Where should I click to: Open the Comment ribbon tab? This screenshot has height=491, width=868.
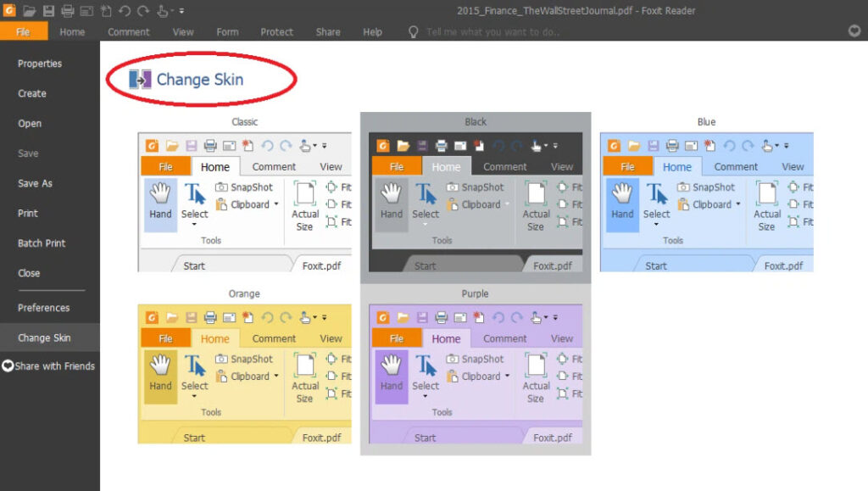[128, 32]
